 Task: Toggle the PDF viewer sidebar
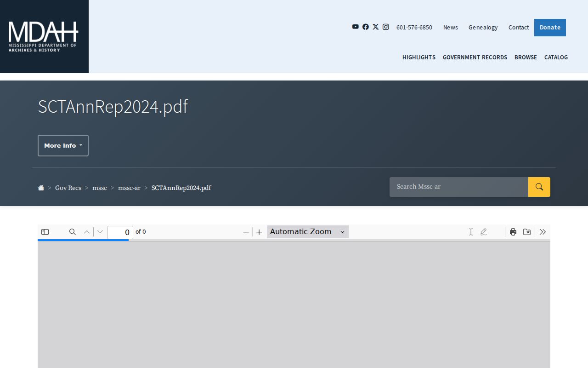click(45, 232)
